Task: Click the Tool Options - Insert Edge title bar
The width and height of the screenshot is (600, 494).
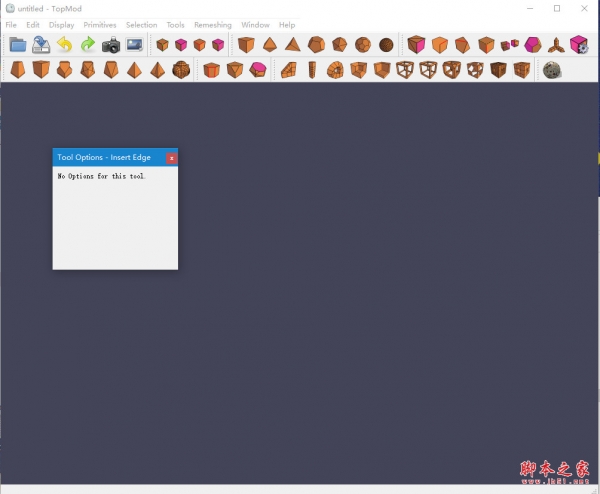Action: point(105,158)
